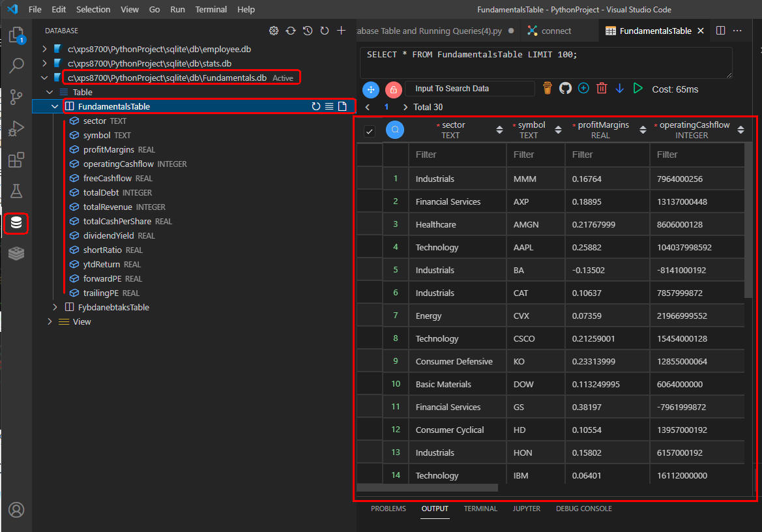Sort by the sector column
Viewport: 762px width, 532px height.
499,130
